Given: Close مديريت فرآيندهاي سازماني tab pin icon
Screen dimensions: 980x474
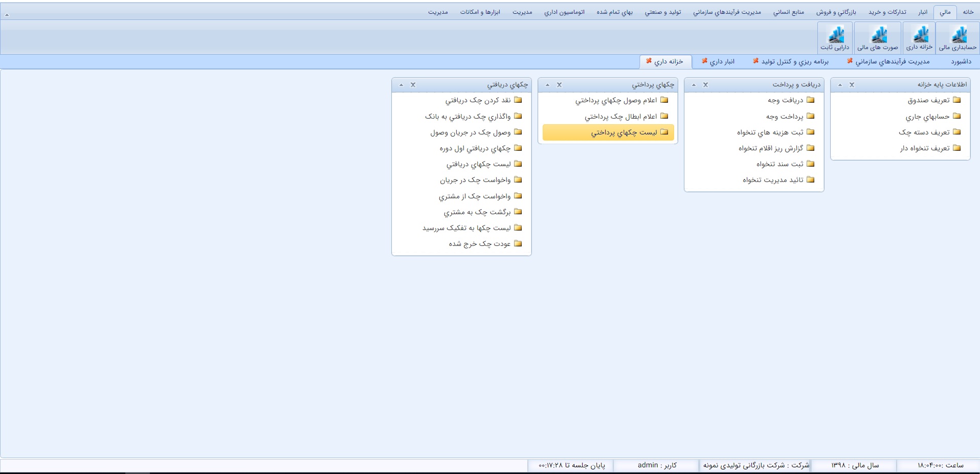Looking at the screenshot, I should (x=850, y=61).
